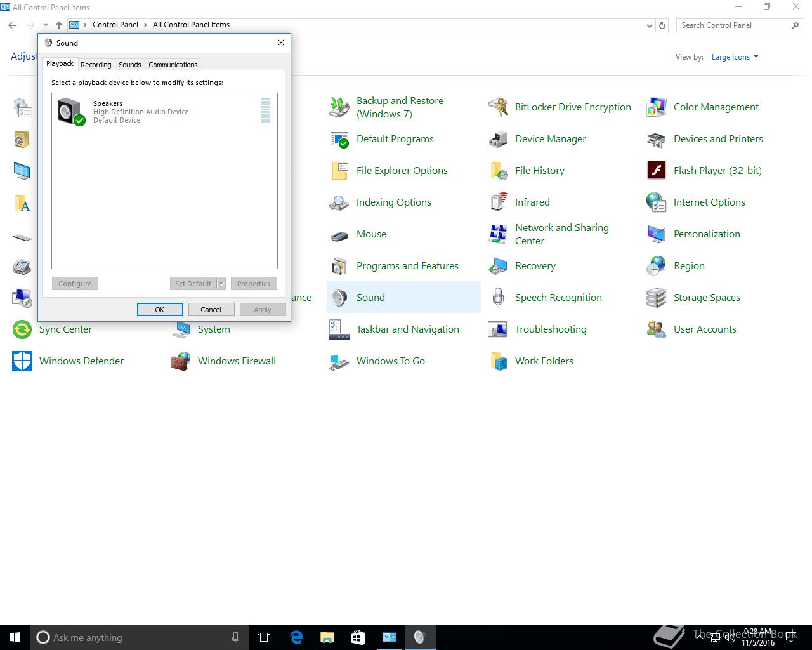The height and width of the screenshot is (650, 812).
Task: Open Task View on the taskbar
Action: [x=264, y=637]
